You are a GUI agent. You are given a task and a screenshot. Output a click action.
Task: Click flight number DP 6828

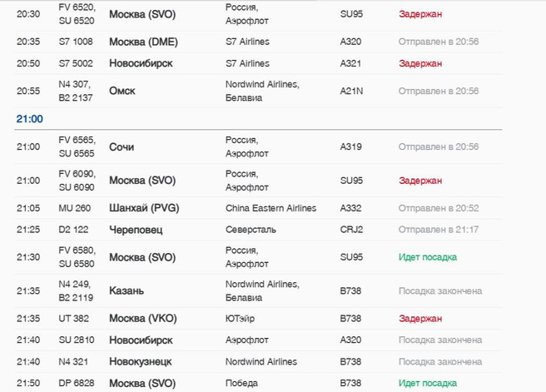point(77,383)
